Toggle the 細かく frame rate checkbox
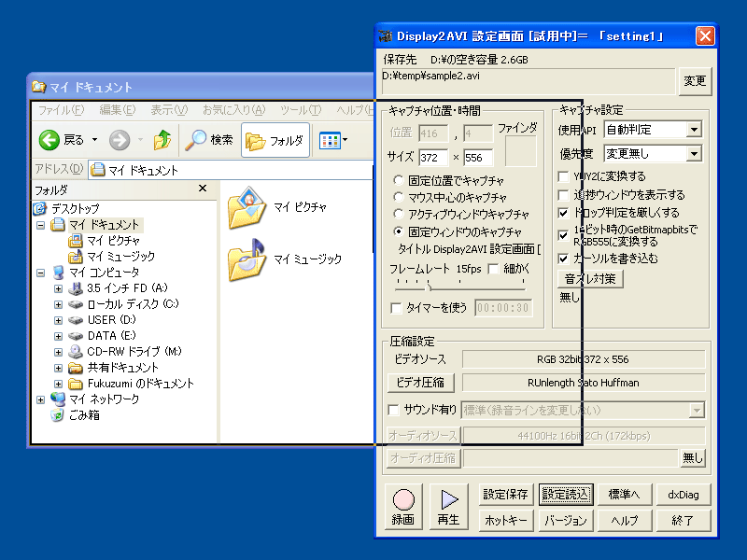Screen dimensions: 747x560 [x=493, y=269]
